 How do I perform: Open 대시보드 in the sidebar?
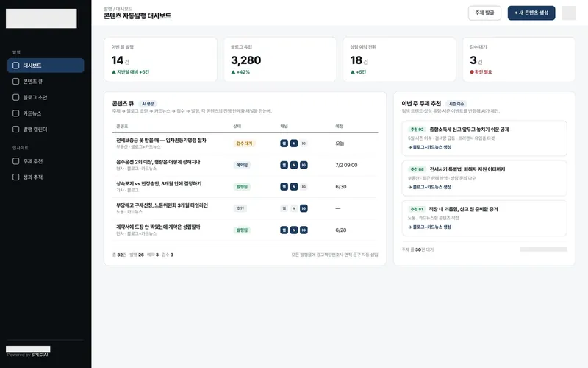point(46,66)
